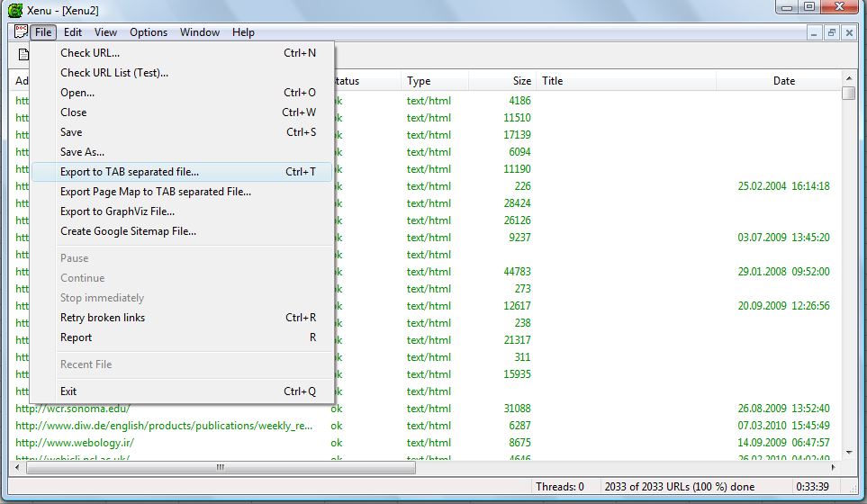
Task: Click the new document toolbar icon
Action: (23, 54)
